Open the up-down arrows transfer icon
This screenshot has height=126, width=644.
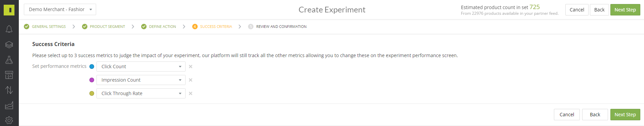click(9, 90)
